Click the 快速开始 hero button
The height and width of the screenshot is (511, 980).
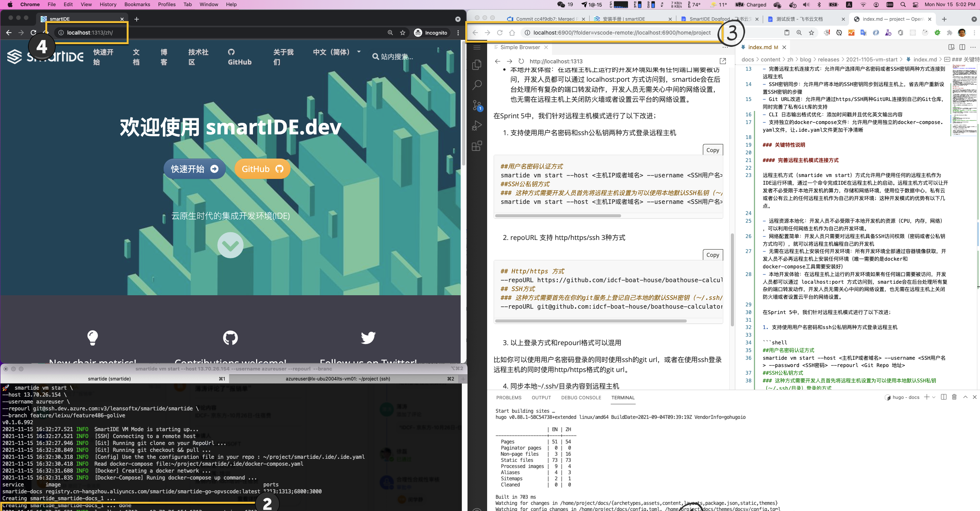pos(195,169)
